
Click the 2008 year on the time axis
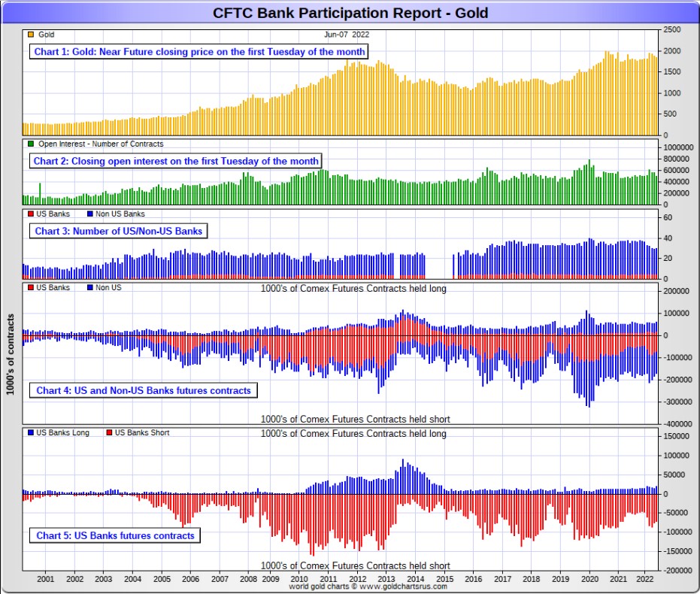pyautogui.click(x=248, y=580)
